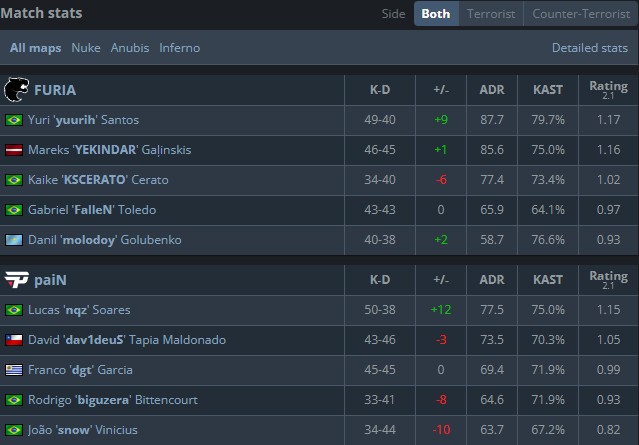Show stats for the Anubis map

(x=130, y=48)
